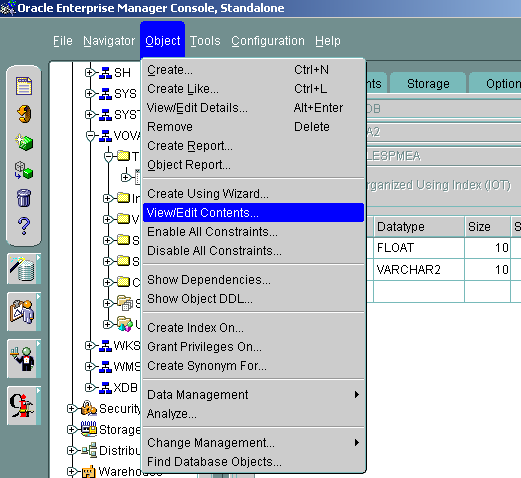Open the Tools menu

click(205, 41)
